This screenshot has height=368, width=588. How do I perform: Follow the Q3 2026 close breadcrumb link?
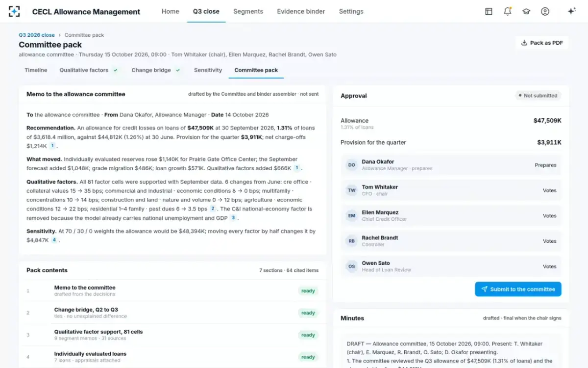(37, 35)
